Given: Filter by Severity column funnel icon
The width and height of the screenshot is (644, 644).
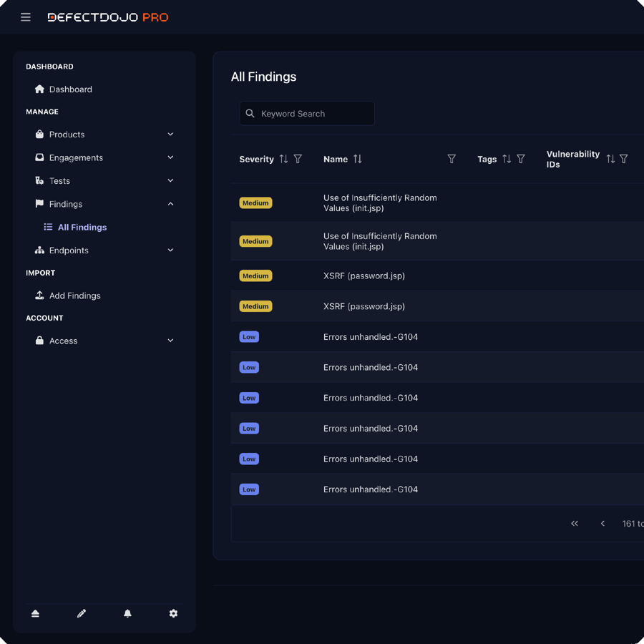Looking at the screenshot, I should pyautogui.click(x=298, y=159).
